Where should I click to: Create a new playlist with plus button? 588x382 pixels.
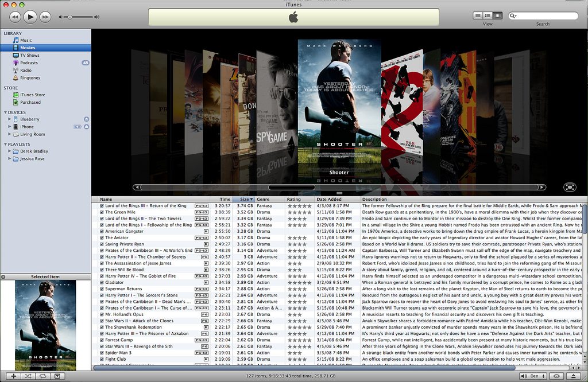tap(14, 376)
